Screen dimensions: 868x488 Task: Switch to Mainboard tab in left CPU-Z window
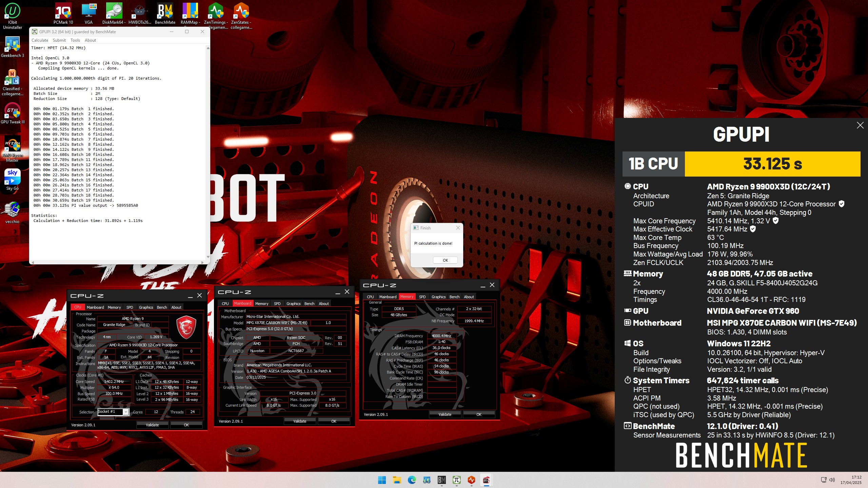point(95,307)
